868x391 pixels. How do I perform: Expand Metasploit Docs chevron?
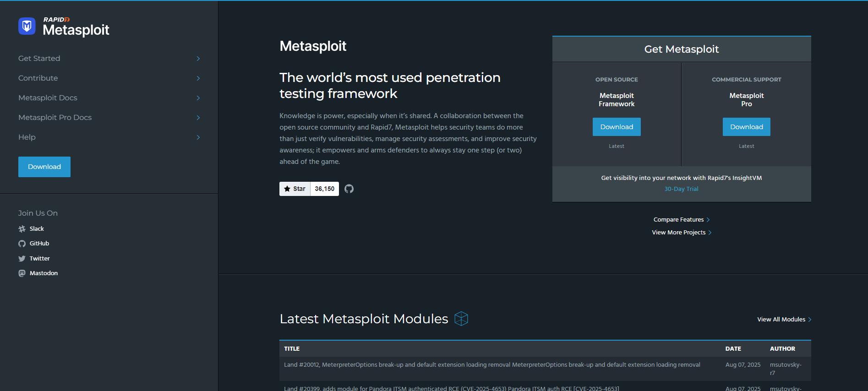pyautogui.click(x=198, y=98)
